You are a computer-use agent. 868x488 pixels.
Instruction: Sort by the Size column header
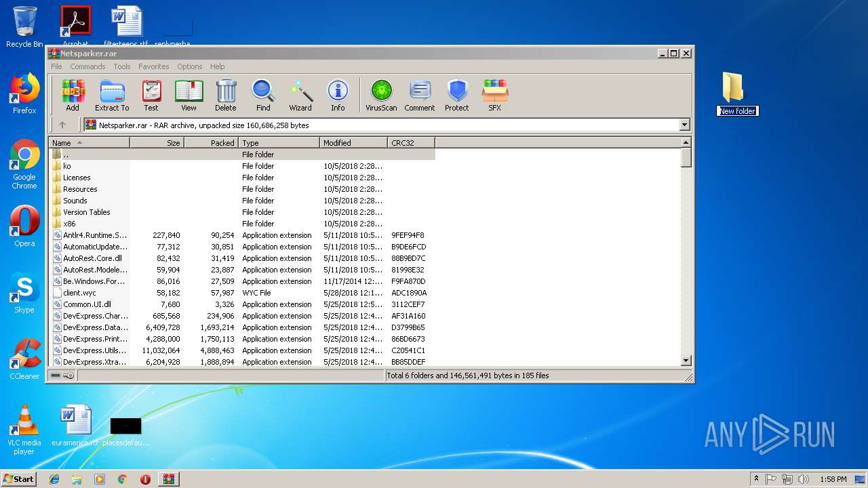click(157, 143)
